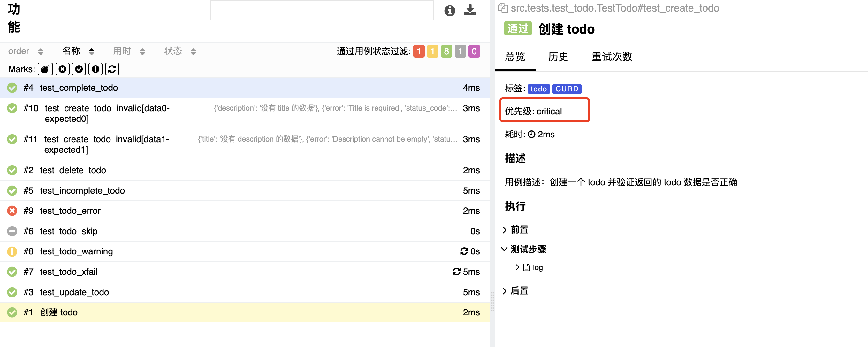Toggle the red failed status filter
Viewport: 868px width, 347px height.
[418, 51]
